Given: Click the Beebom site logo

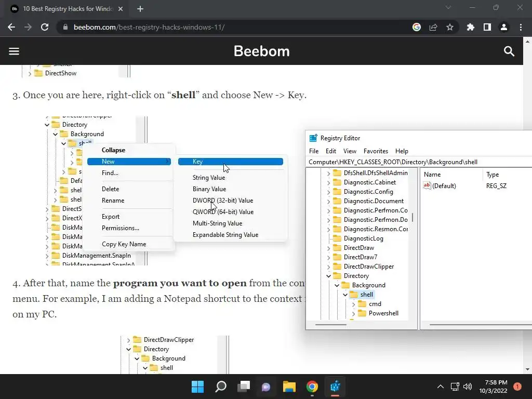Looking at the screenshot, I should [x=262, y=51].
